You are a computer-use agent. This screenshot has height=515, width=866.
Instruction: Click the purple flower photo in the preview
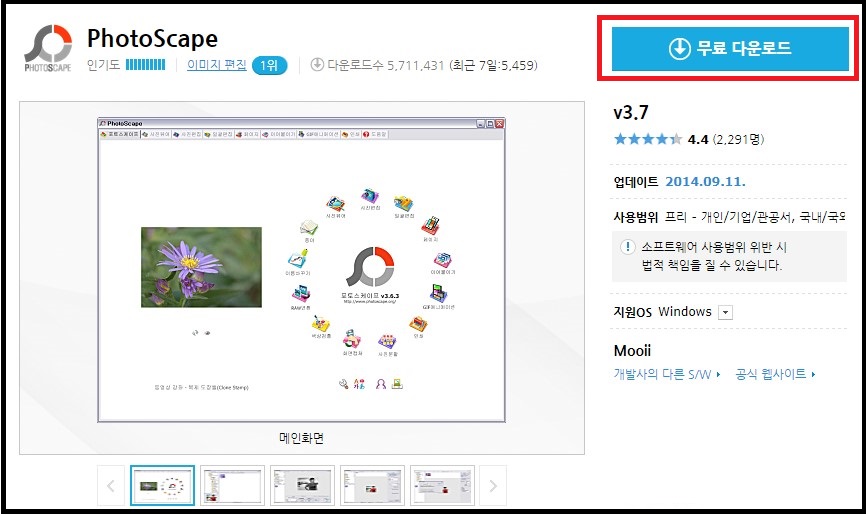click(x=202, y=267)
